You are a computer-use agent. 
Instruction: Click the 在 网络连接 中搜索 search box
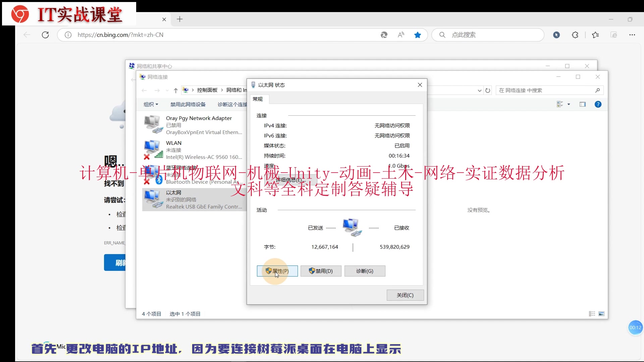[x=550, y=90]
